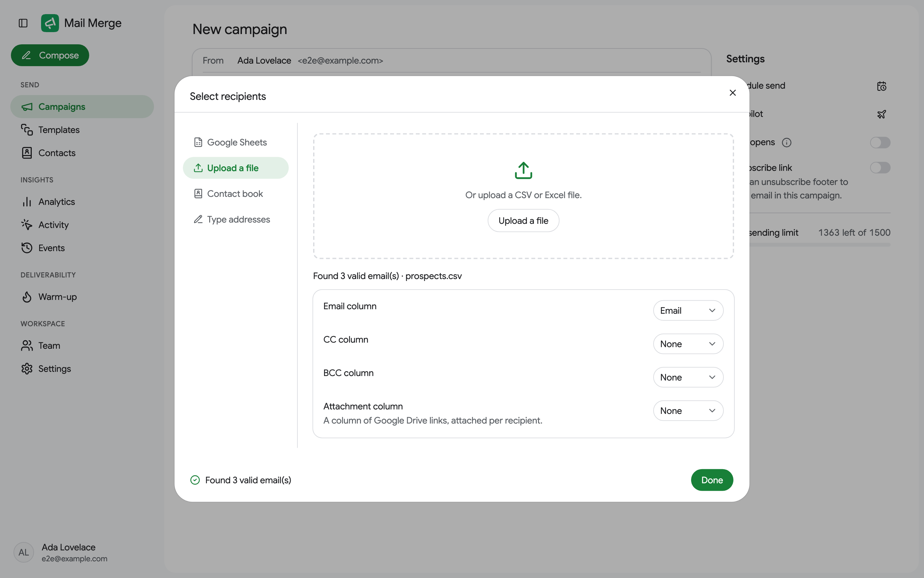The image size is (924, 578).
Task: Open Campaigns in the sidebar
Action: pos(82,107)
